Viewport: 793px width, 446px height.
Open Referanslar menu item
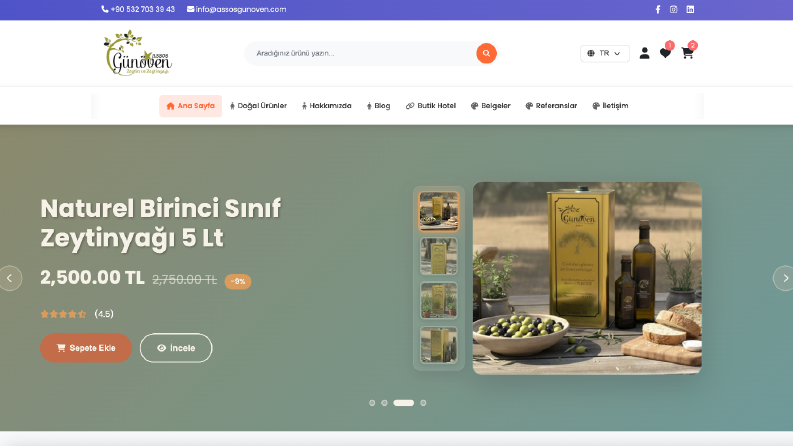tap(551, 106)
